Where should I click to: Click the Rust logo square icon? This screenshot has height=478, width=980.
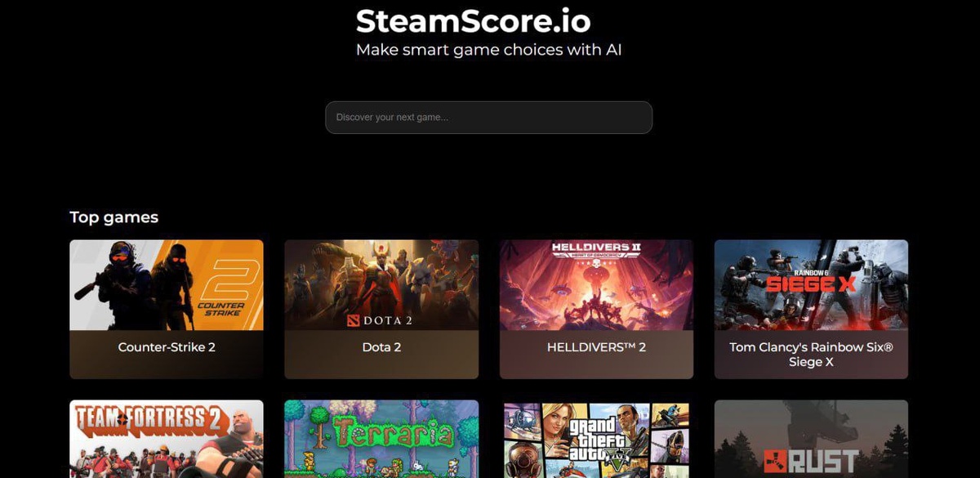[777, 462]
